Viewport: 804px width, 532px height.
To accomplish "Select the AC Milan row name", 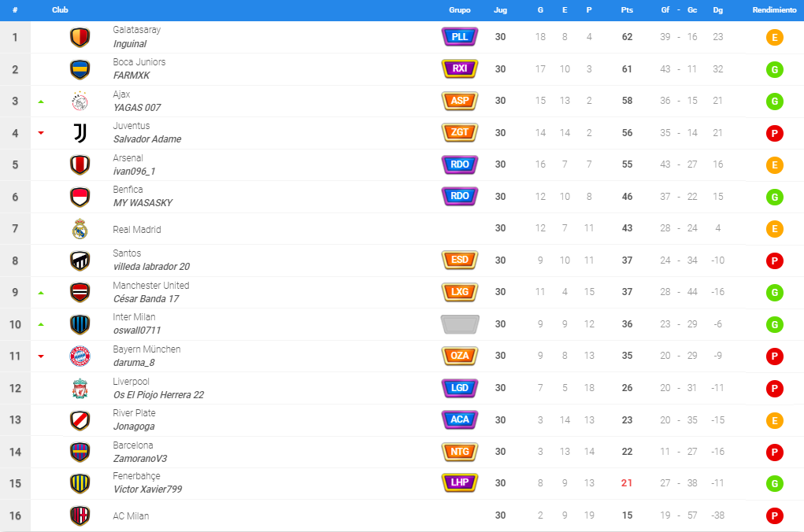I will (131, 516).
